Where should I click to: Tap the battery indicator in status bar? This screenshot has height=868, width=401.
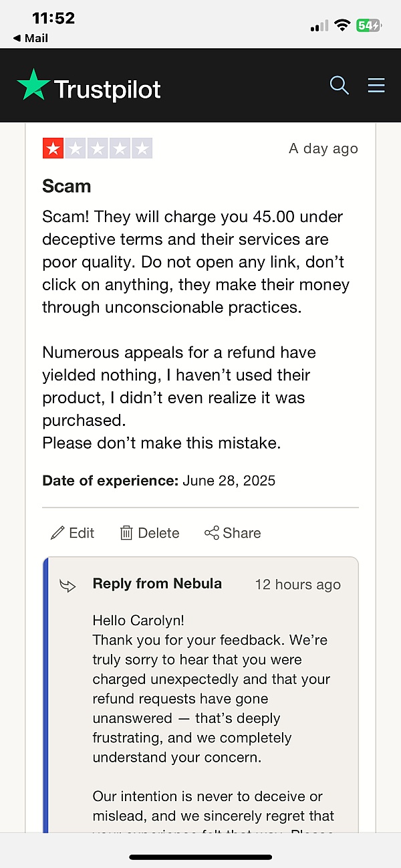click(368, 25)
